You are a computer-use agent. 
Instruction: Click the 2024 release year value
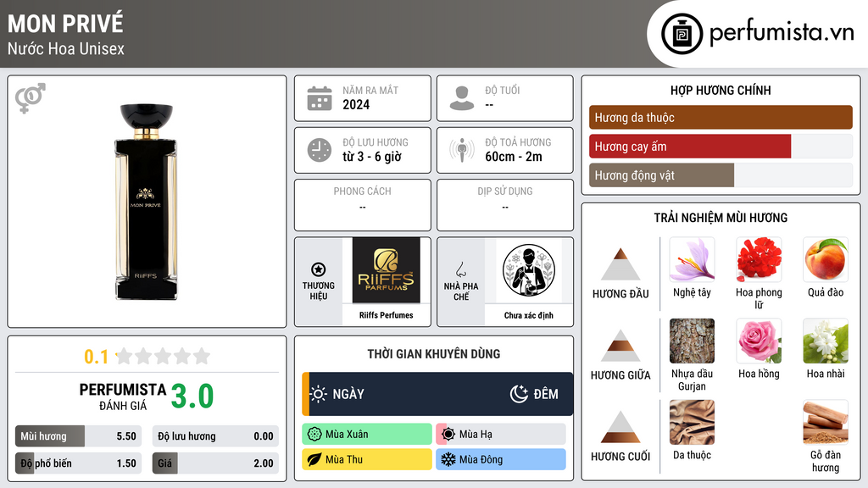[x=356, y=104]
